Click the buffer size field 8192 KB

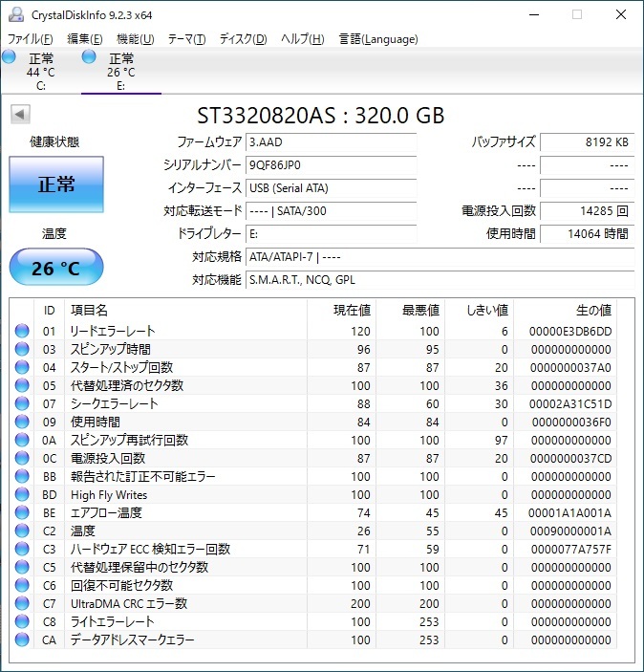coord(587,142)
